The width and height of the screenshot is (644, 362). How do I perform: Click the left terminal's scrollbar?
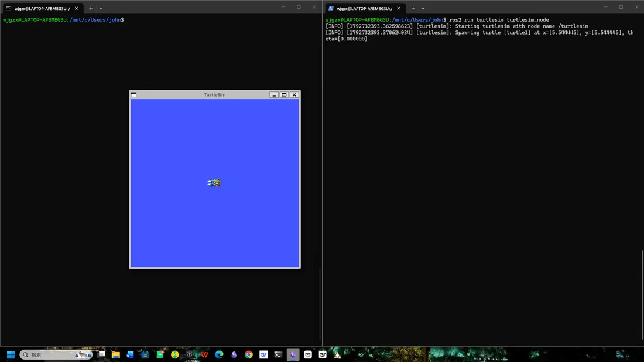point(320,303)
